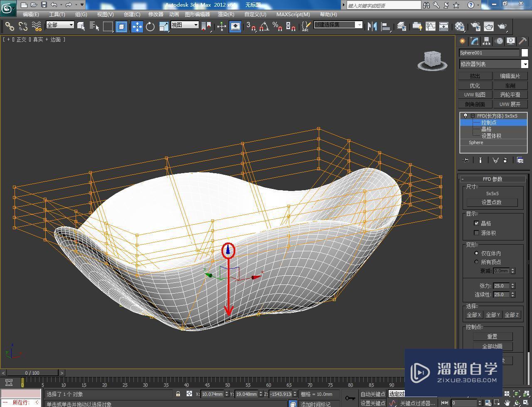Select the 所有顶点 radio button
Screen dimensions: 532x407
[477, 262]
